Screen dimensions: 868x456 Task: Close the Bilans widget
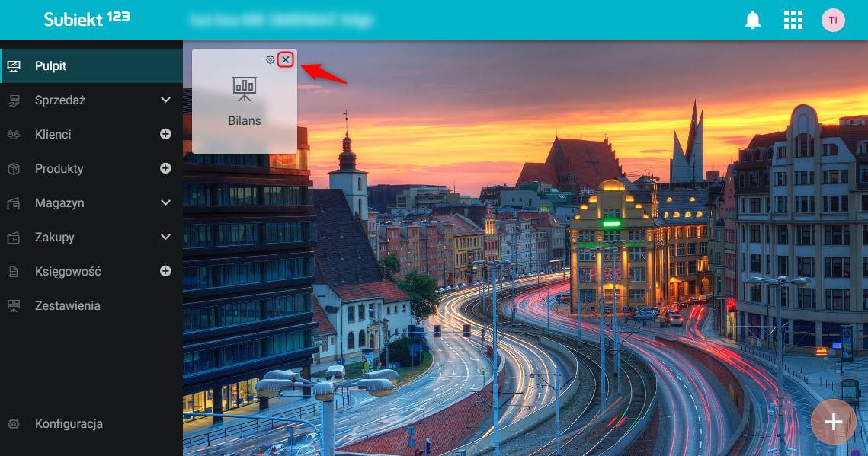286,59
